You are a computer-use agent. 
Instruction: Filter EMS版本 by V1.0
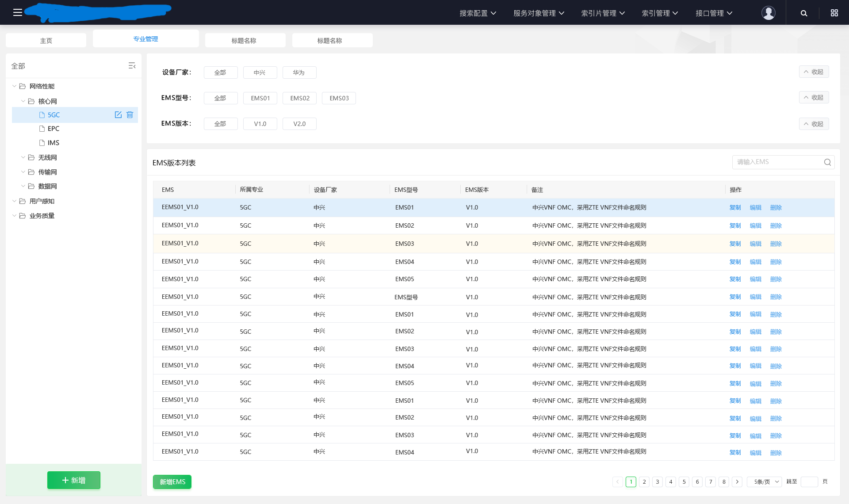tap(260, 124)
